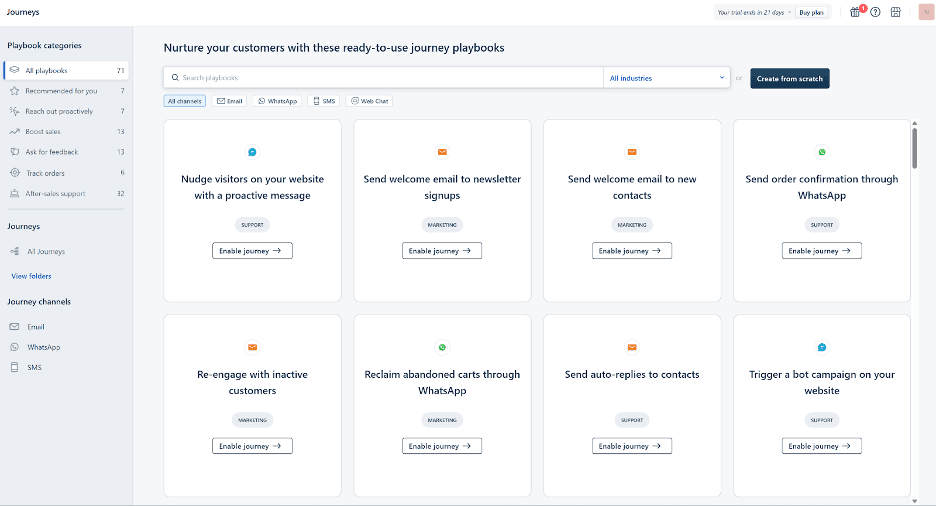
Task: Expand the All industries dropdown
Action: pyautogui.click(x=666, y=78)
